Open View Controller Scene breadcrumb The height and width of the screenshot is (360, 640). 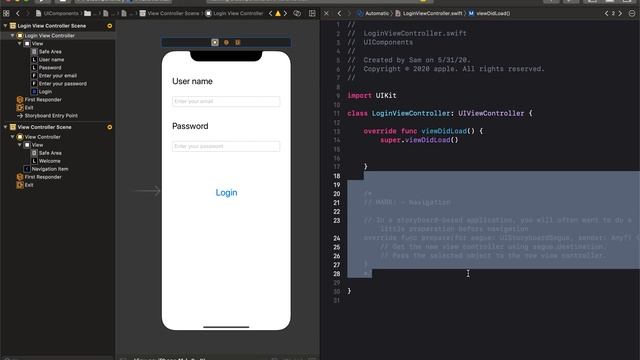[x=169, y=13]
